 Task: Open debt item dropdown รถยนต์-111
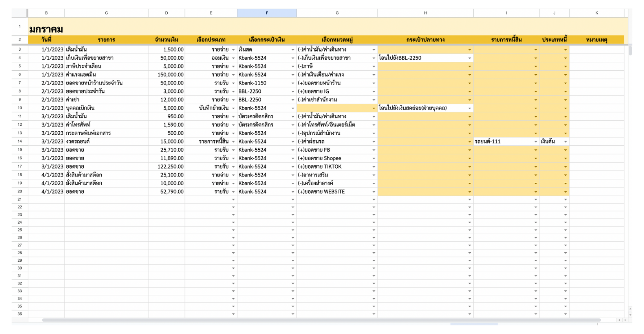[536, 142]
